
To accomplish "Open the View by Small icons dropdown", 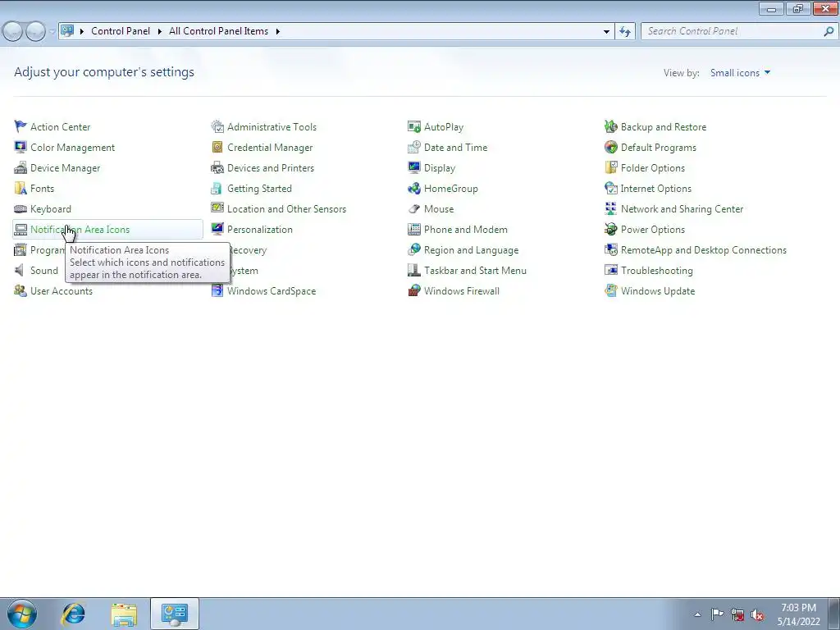I will click(x=741, y=73).
